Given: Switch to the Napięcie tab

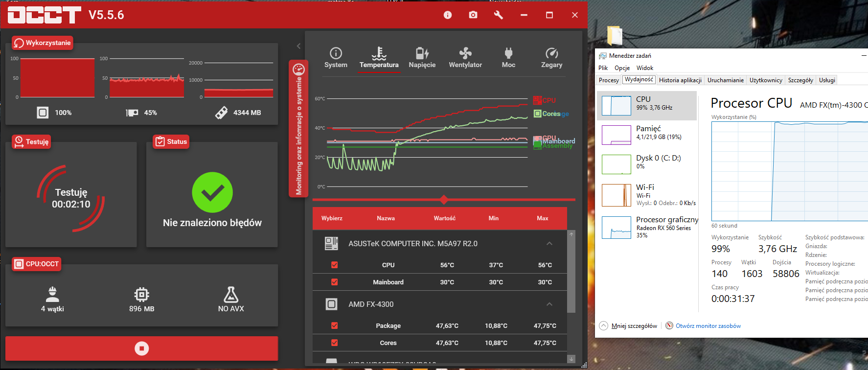Looking at the screenshot, I should [422, 58].
